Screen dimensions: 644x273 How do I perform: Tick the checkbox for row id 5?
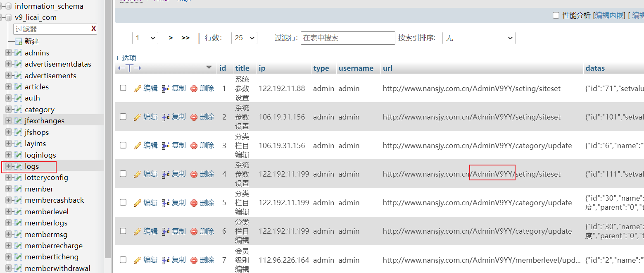click(123, 202)
